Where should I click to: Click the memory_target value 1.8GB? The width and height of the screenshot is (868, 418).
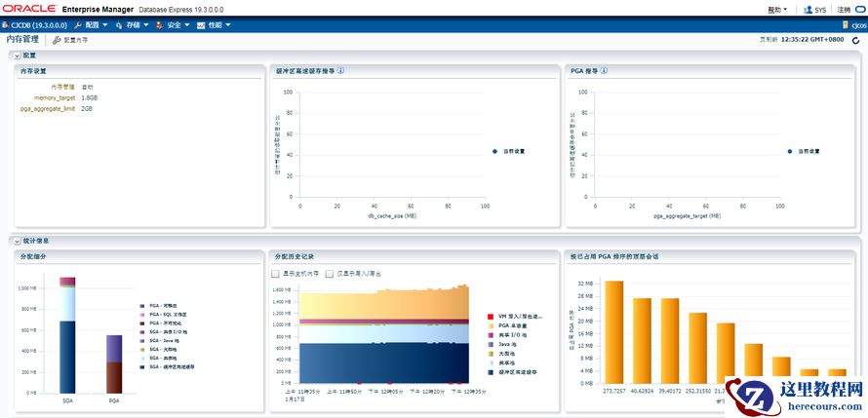90,97
